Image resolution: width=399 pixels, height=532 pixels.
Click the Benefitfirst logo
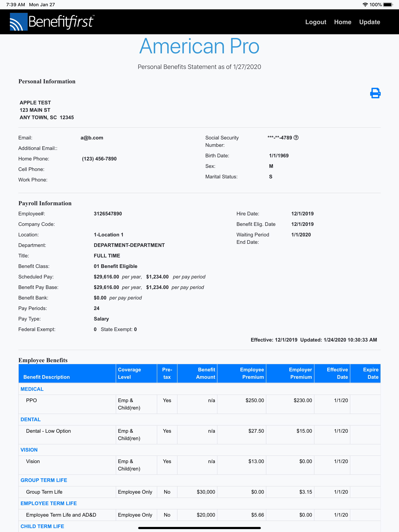pos(52,22)
